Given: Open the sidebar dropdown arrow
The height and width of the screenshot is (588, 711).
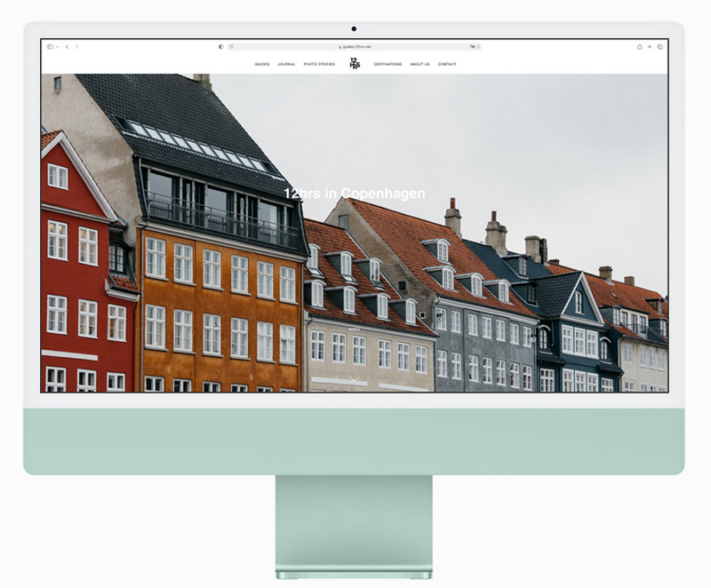Looking at the screenshot, I should (57, 46).
